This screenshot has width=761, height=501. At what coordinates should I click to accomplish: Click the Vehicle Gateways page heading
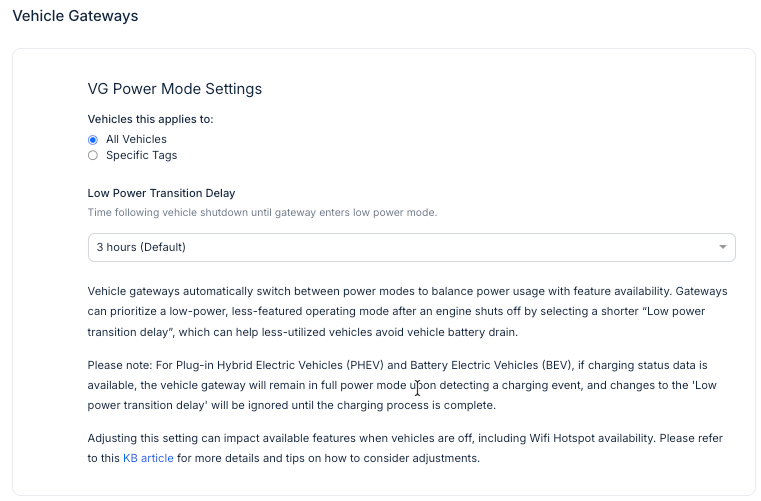pos(75,17)
